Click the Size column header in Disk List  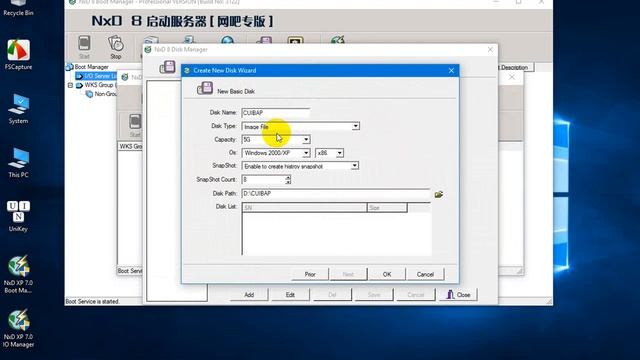(x=387, y=208)
